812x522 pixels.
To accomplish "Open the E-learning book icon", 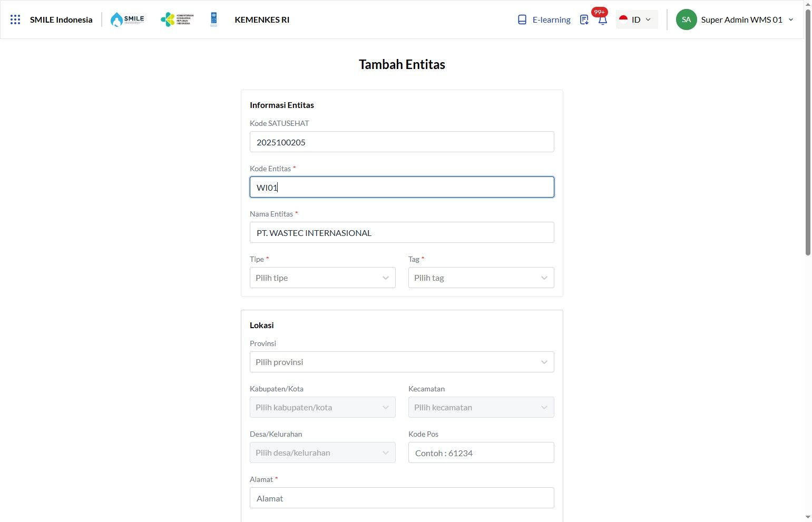I will [x=522, y=19].
